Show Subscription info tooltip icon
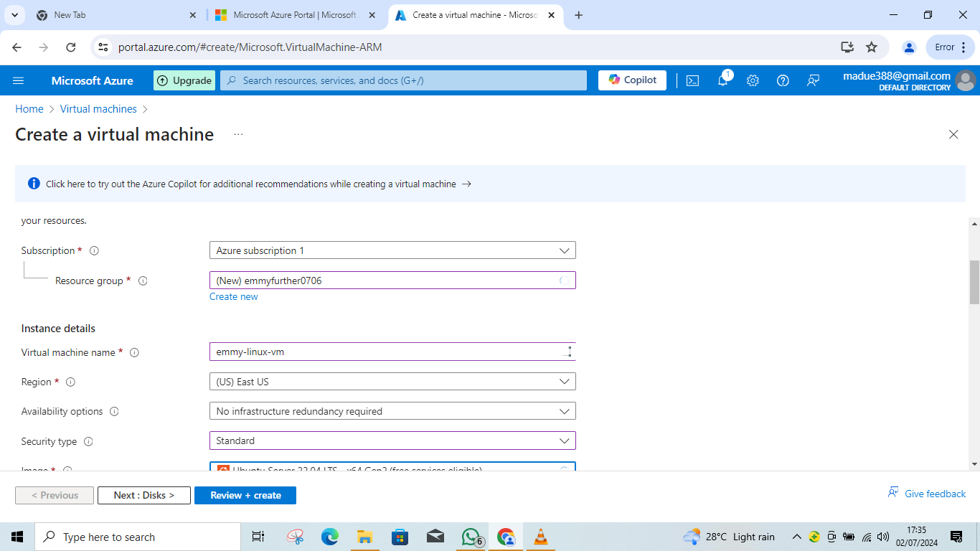This screenshot has height=551, width=980. coord(94,251)
